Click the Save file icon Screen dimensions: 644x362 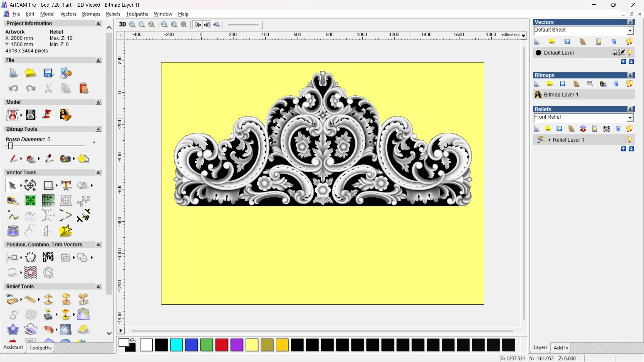[48, 73]
